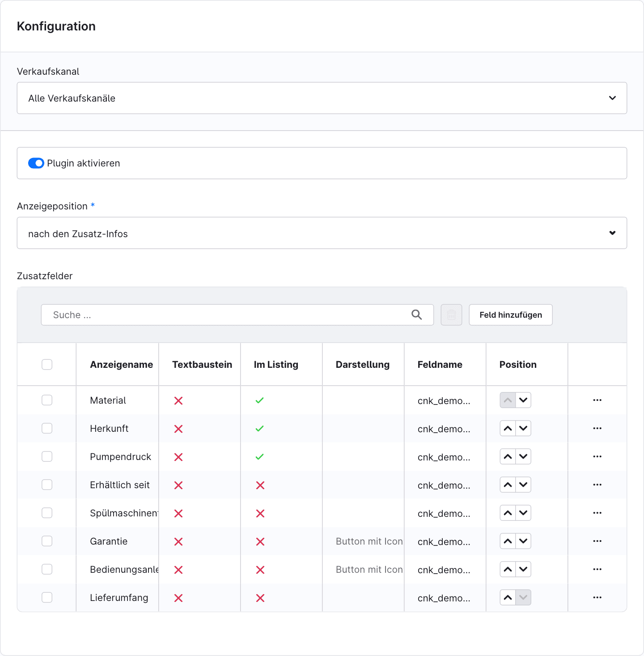Image resolution: width=644 pixels, height=656 pixels.
Task: Toggle Plugin aktivieren switch
Action: [x=36, y=163]
